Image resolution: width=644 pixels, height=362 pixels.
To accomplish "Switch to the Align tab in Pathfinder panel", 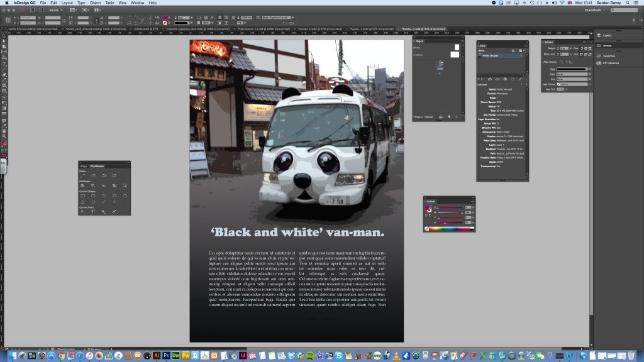I will [83, 167].
